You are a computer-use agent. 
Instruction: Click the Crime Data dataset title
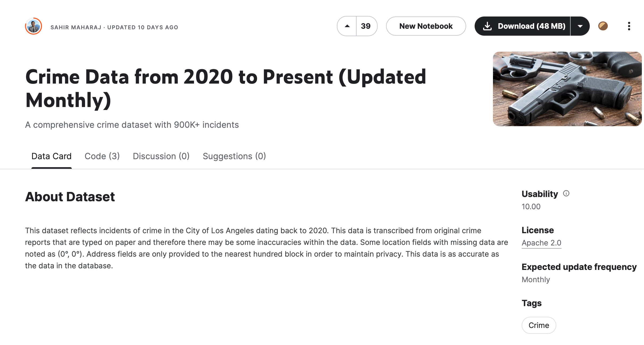point(225,88)
